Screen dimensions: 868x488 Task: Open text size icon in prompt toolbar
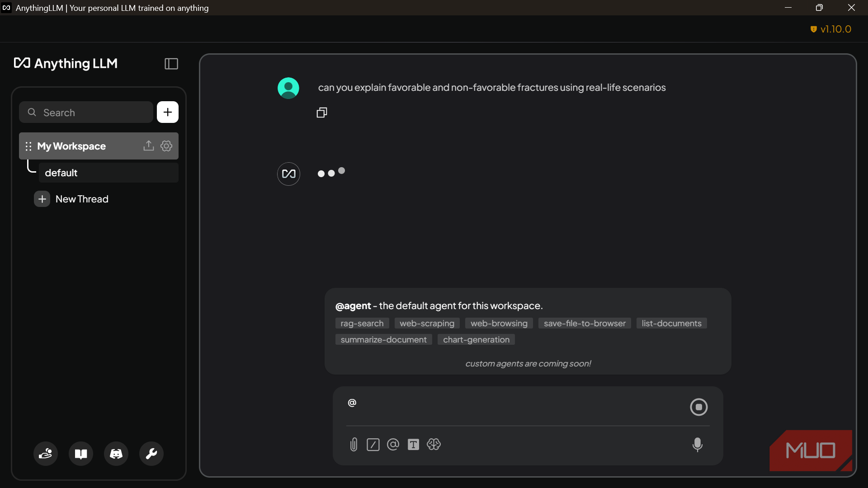[x=413, y=445]
